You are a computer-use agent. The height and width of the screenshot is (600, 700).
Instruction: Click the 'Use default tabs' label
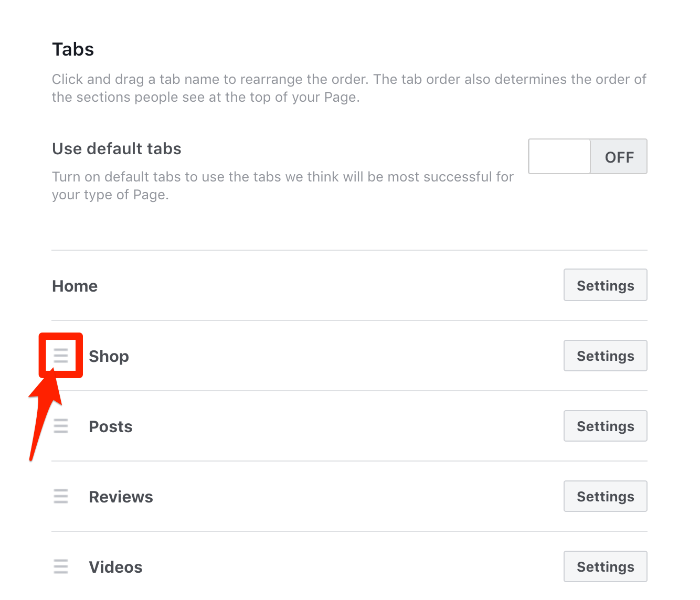pyautogui.click(x=116, y=148)
